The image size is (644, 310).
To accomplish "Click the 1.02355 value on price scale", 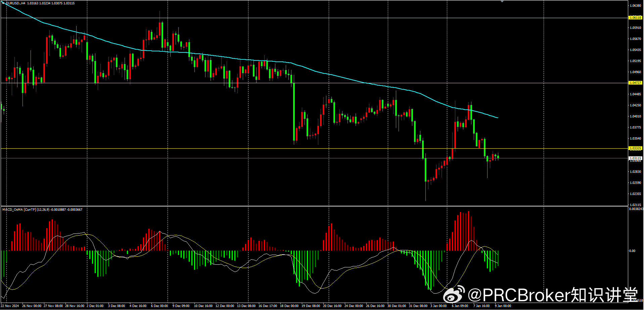I will pos(635,194).
